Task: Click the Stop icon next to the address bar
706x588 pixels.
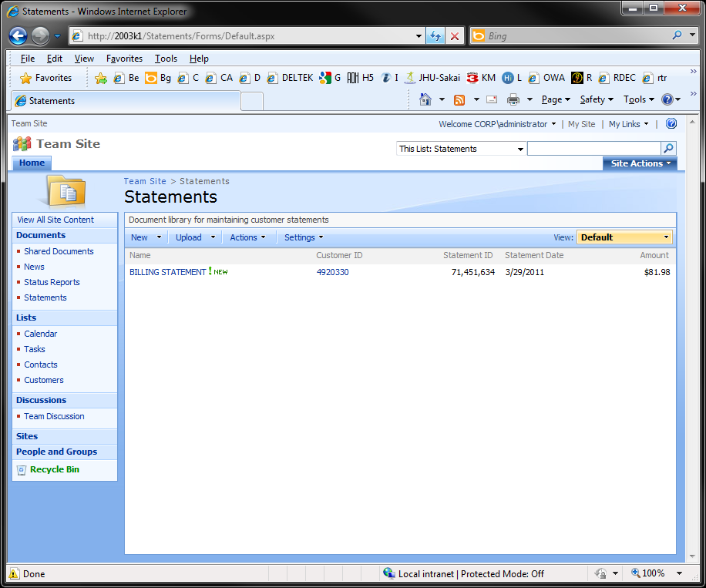Action: pyautogui.click(x=455, y=35)
